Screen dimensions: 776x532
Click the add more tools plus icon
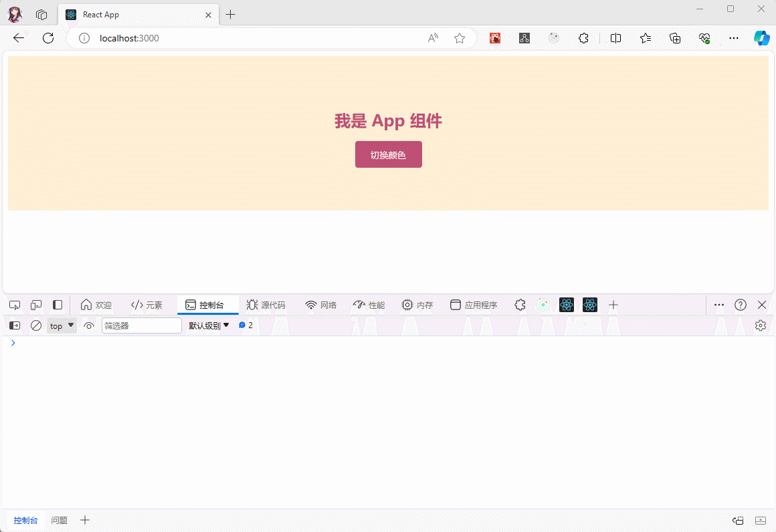613,305
